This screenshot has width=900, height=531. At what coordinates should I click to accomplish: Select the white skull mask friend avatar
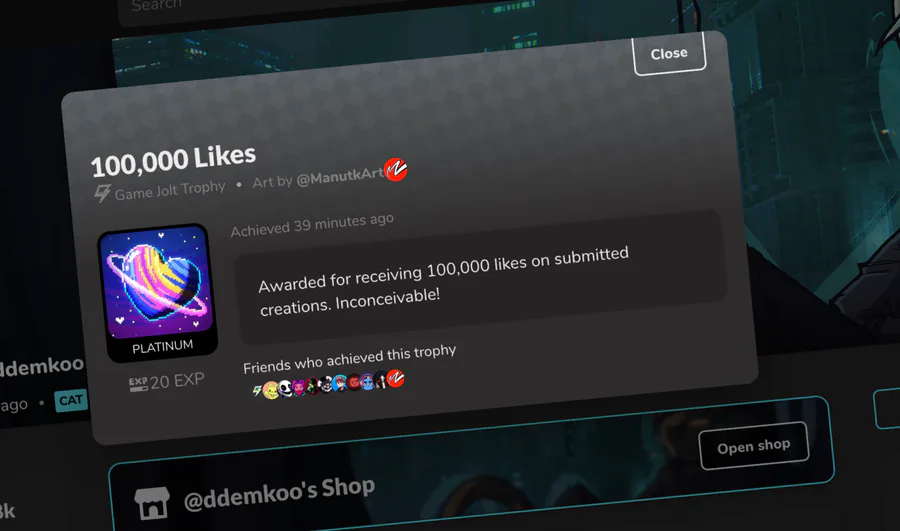(285, 388)
